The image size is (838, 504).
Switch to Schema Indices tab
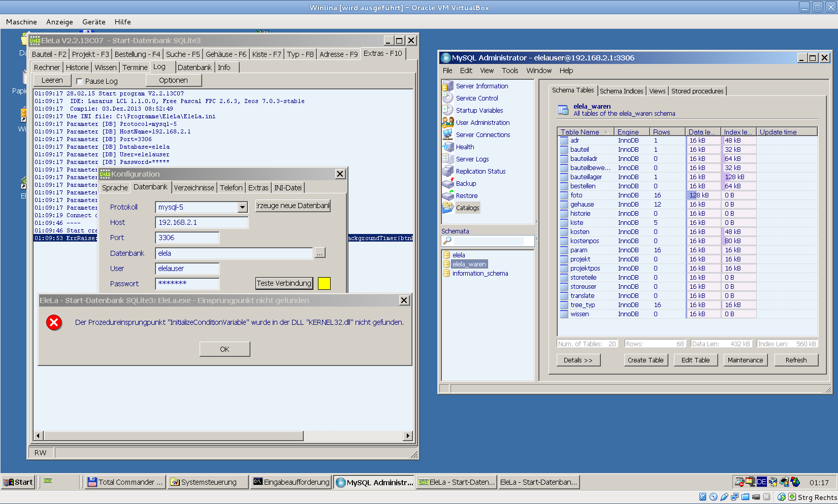point(622,91)
